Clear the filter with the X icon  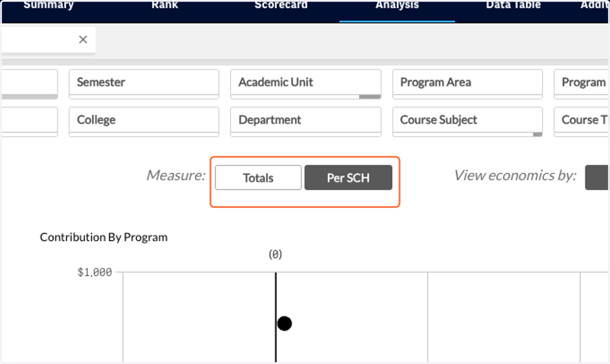click(83, 40)
